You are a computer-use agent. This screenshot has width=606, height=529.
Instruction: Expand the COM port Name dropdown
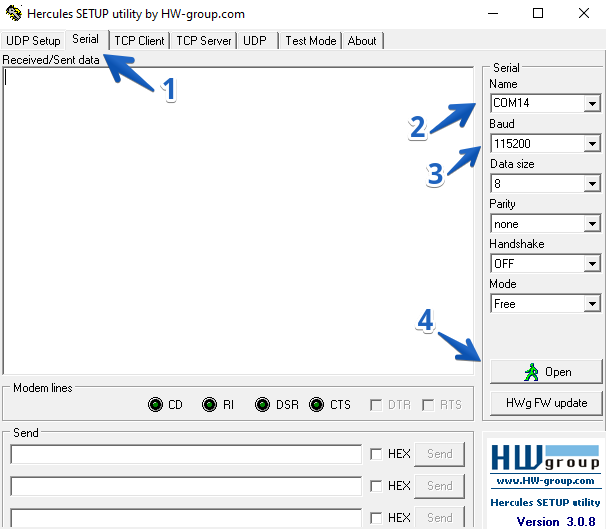(591, 104)
